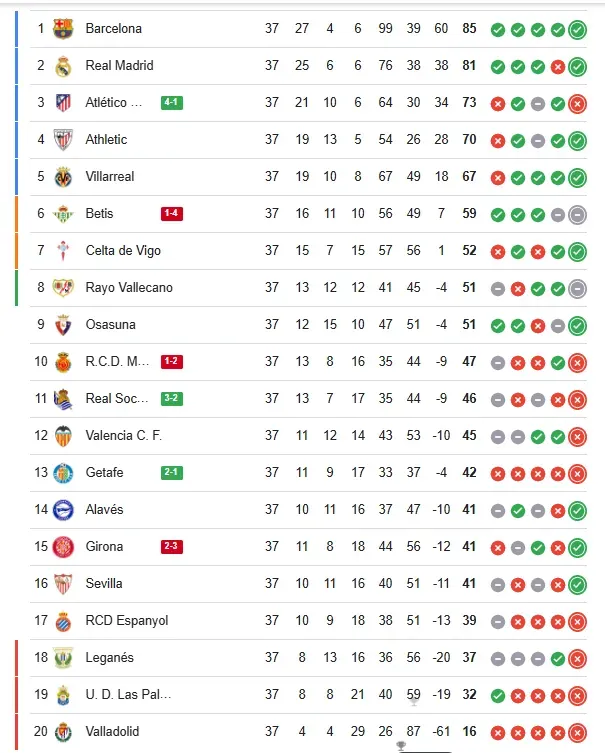The height and width of the screenshot is (753, 605).
Task: Click the Rayo Vallecano crest icon
Action: [x=63, y=288]
